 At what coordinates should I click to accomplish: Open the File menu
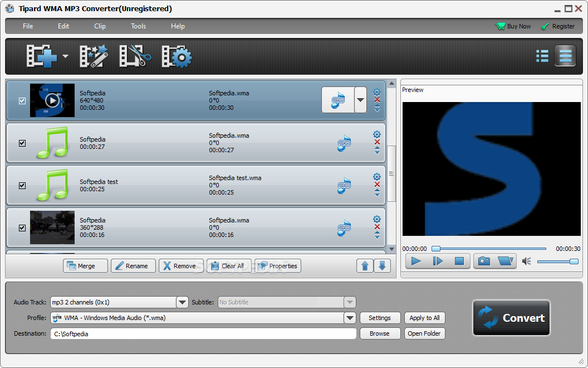[28, 26]
